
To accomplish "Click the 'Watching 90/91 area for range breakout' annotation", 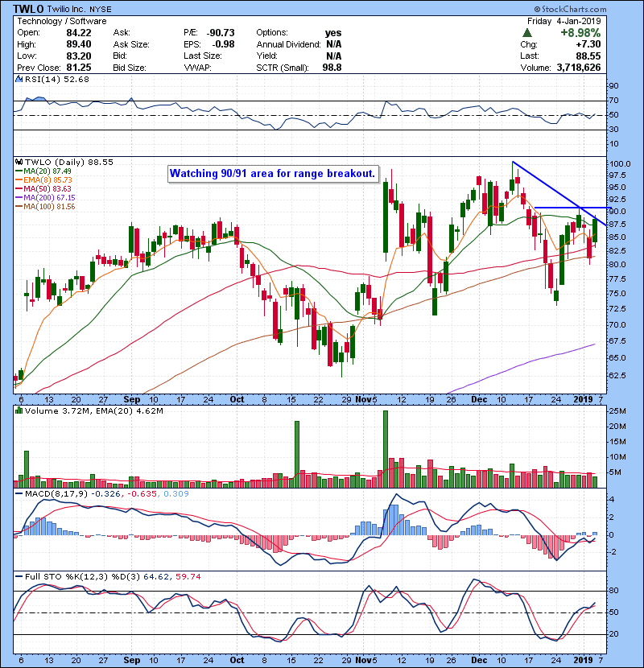I will pyautogui.click(x=273, y=173).
